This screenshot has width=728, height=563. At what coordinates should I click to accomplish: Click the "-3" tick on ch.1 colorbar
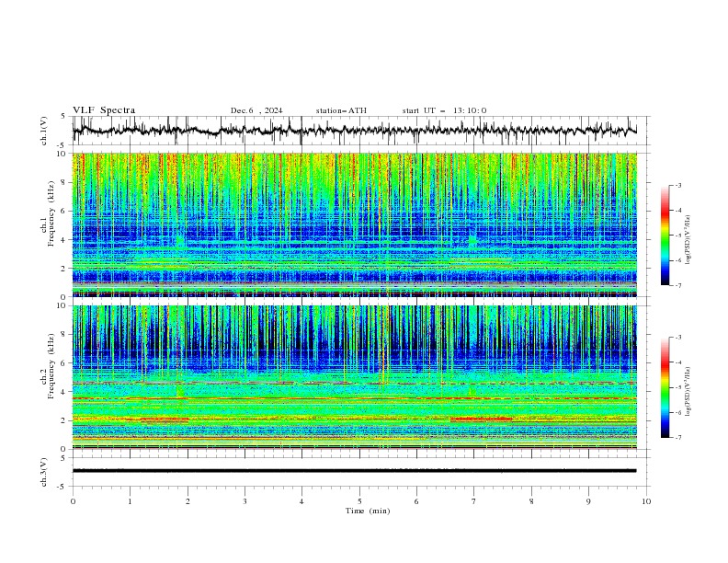pos(678,185)
